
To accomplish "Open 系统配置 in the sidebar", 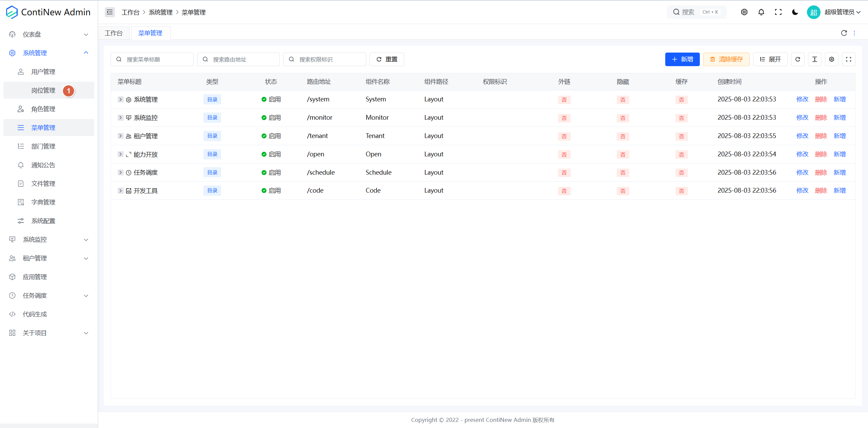I will (x=49, y=221).
